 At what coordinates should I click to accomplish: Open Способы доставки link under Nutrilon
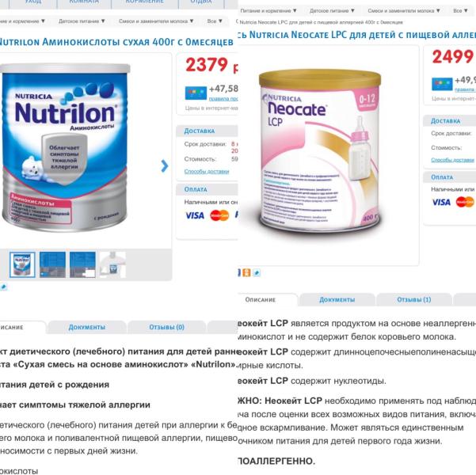[207, 172]
